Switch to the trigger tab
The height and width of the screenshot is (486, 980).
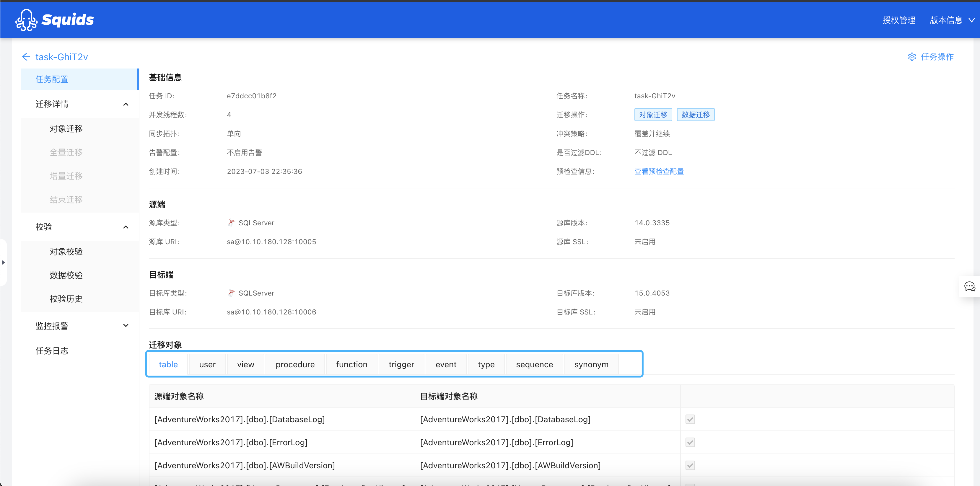(x=401, y=364)
